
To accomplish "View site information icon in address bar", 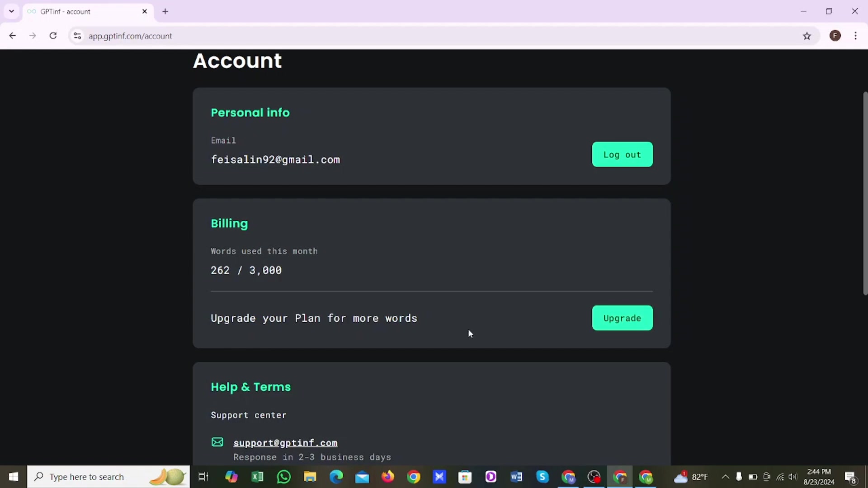I will (77, 36).
